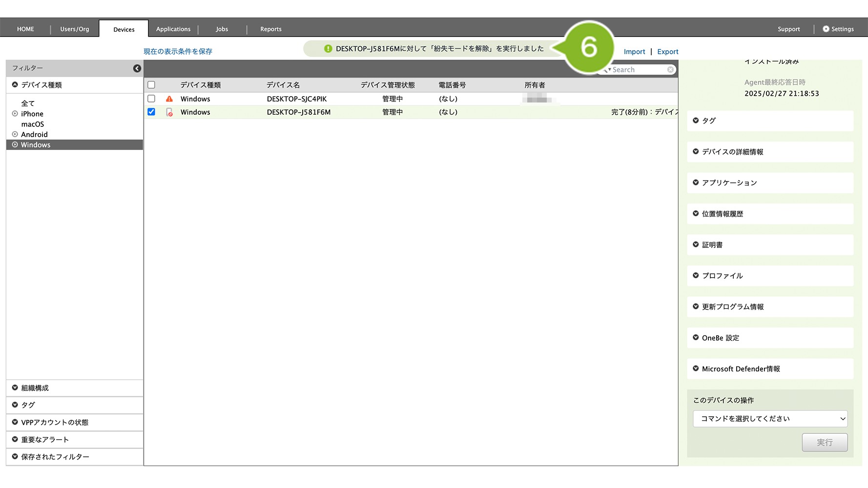Sort by the デバイス名 column header

(283, 85)
